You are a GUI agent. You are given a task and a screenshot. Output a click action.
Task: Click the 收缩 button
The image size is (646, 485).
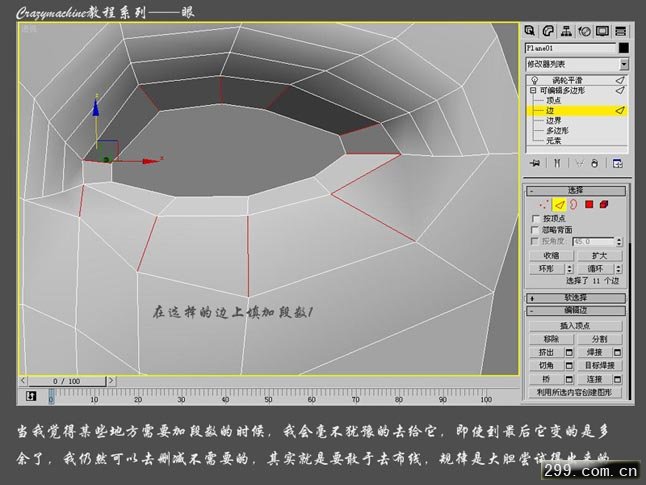(551, 256)
